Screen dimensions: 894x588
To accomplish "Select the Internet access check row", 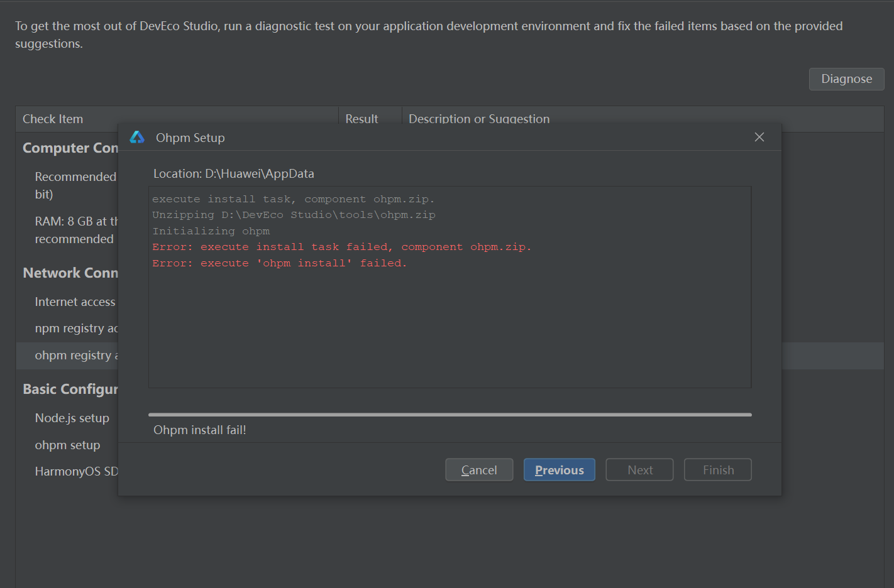I will point(75,302).
